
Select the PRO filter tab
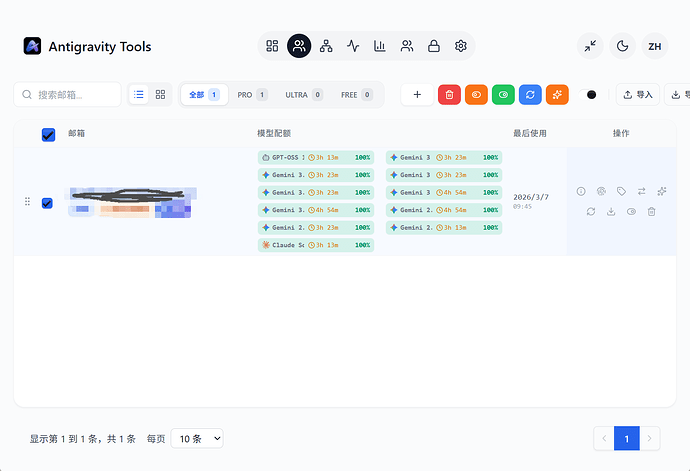[x=253, y=95]
